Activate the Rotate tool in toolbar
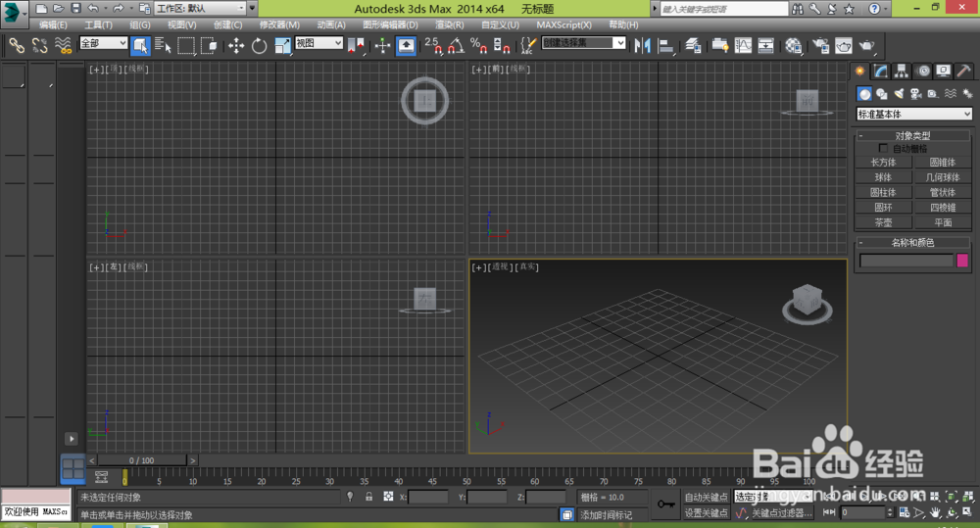Viewport: 980px width, 528px height. click(x=260, y=45)
